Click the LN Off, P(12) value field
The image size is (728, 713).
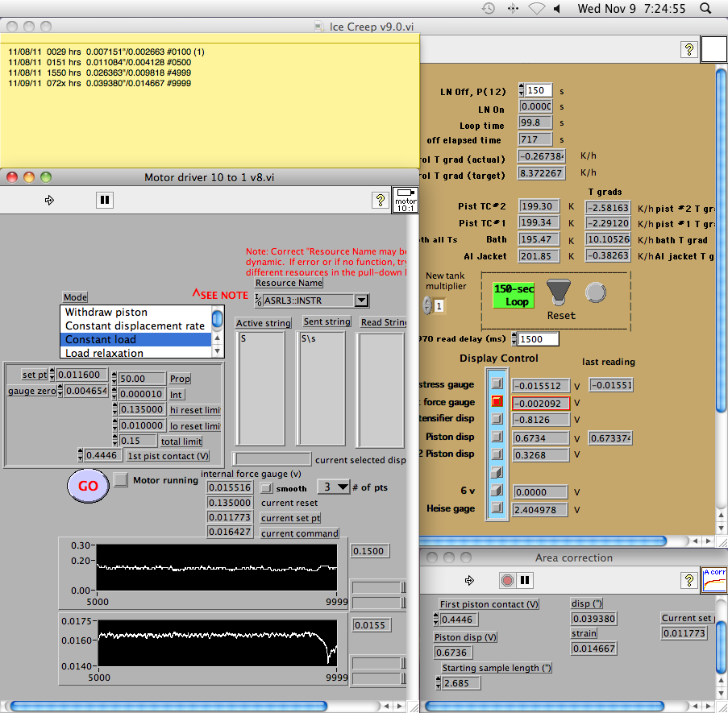(x=539, y=90)
